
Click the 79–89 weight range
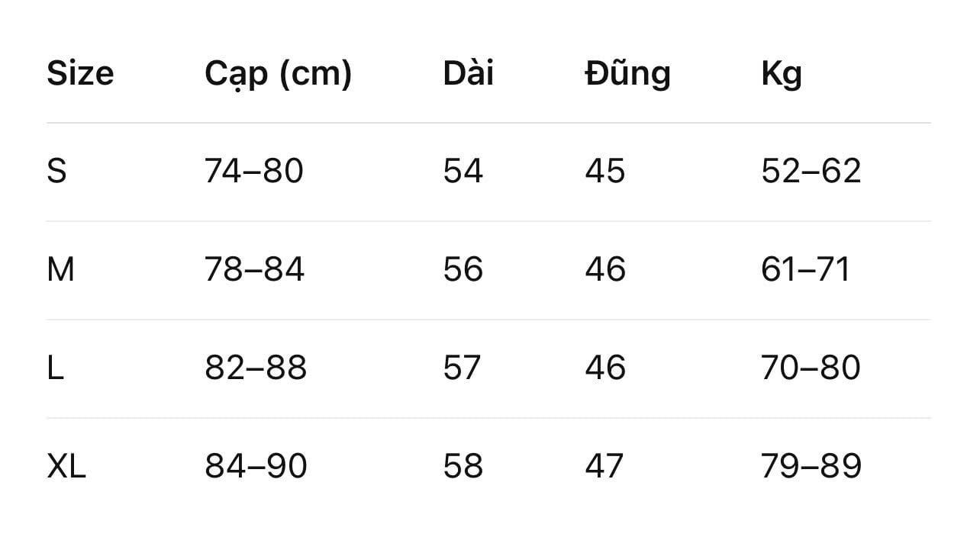click(x=811, y=466)
